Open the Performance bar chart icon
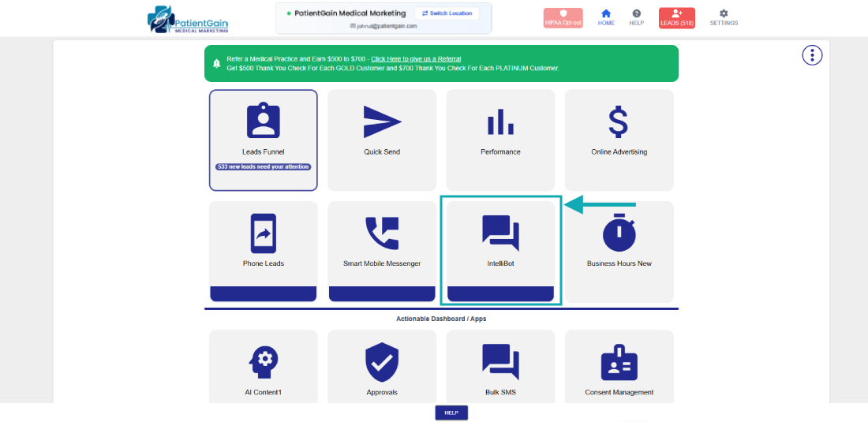The width and height of the screenshot is (868, 422). pyautogui.click(x=500, y=121)
